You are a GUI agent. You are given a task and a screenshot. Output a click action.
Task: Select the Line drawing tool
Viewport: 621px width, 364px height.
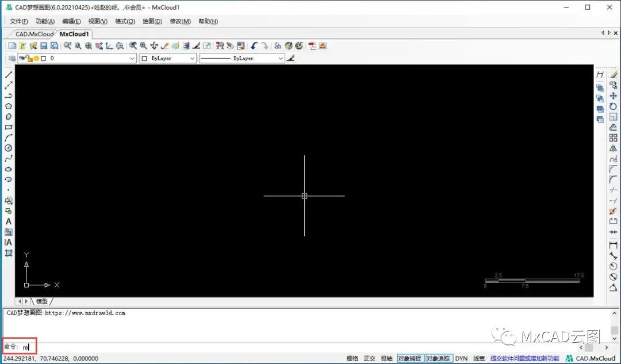pyautogui.click(x=9, y=75)
